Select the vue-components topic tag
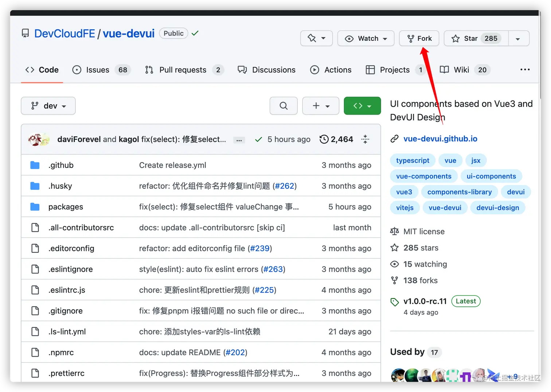Viewport: 551px width, 392px height. [423, 176]
